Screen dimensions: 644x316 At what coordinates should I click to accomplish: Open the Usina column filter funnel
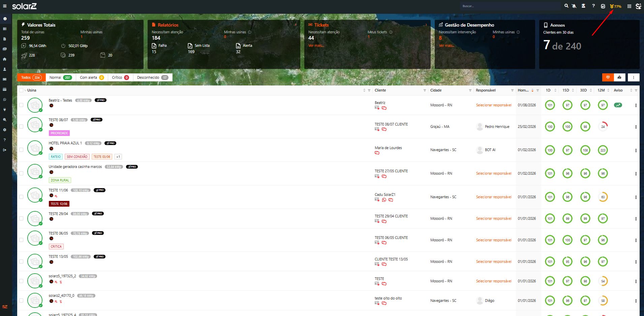tap(369, 91)
